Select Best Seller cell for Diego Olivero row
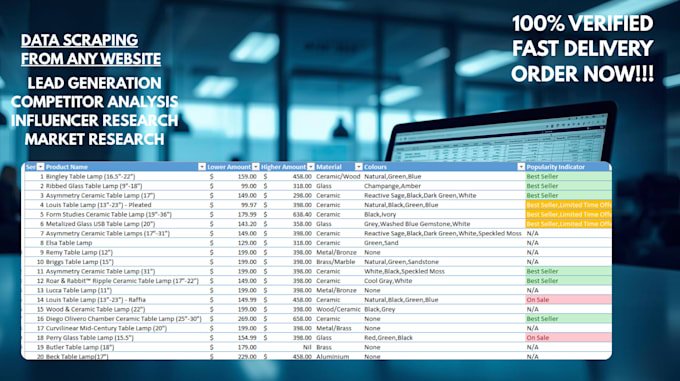Image resolution: width=680 pixels, height=381 pixels. tap(568, 319)
